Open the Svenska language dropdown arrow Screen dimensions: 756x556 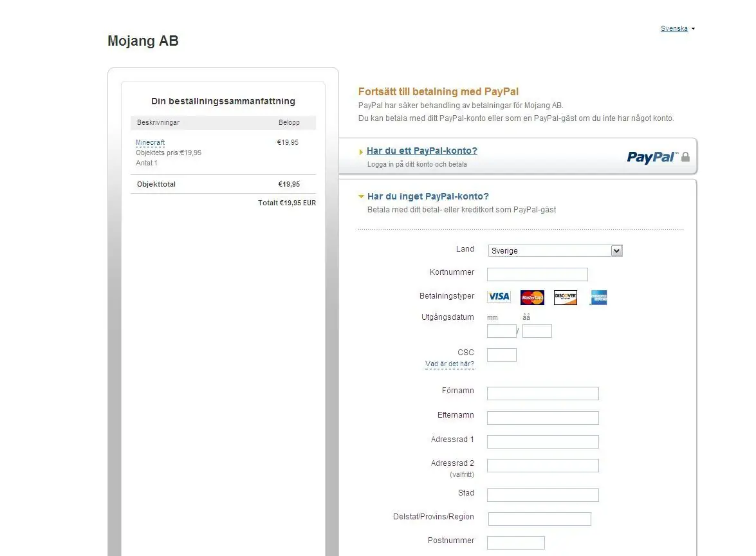point(694,29)
